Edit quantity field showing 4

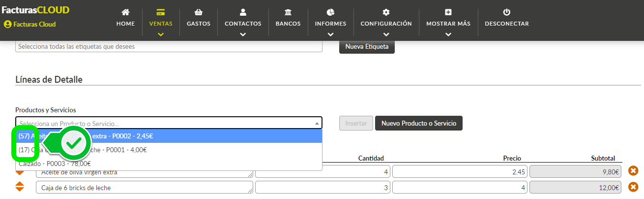pyautogui.click(x=323, y=171)
